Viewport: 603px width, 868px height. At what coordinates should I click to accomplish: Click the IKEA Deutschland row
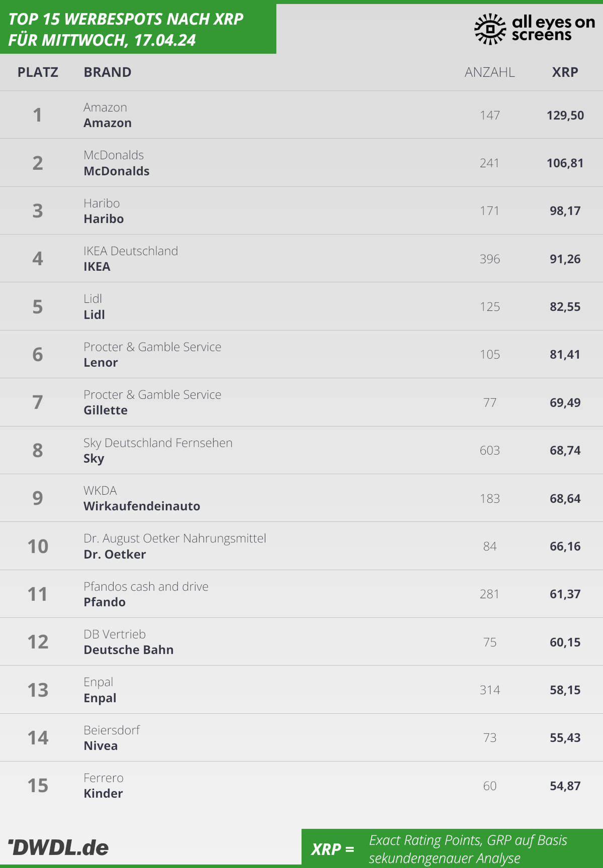pyautogui.click(x=301, y=259)
